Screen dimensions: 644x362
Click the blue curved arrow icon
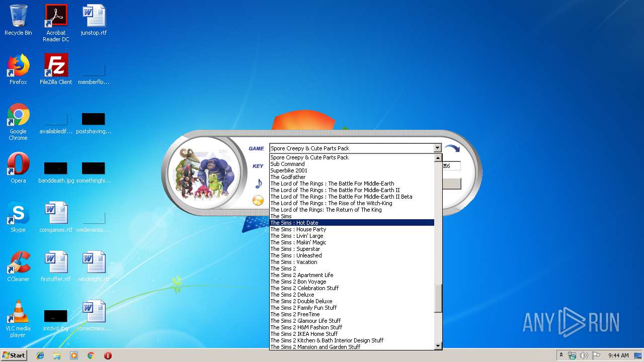[452, 149]
